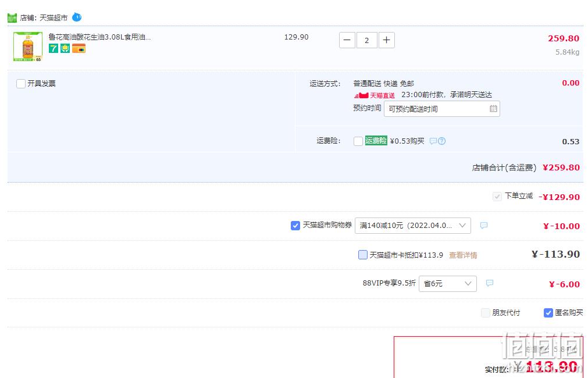The width and height of the screenshot is (588, 378).
Task: Click comment icon beside 88VIP discount dropdown
Action: point(489,283)
